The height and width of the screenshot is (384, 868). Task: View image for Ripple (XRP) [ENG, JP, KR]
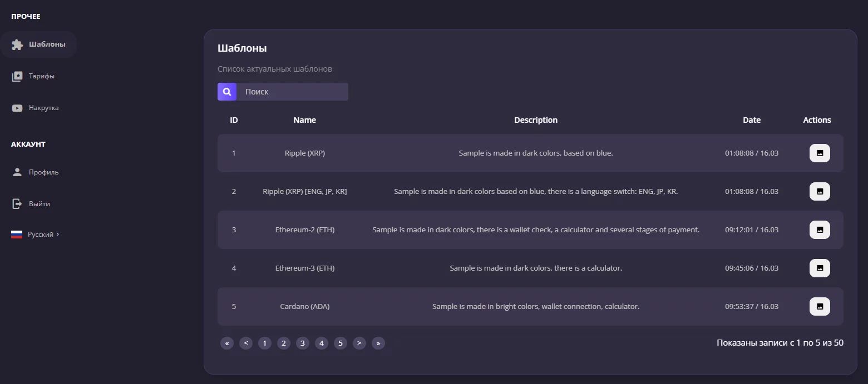(819, 191)
